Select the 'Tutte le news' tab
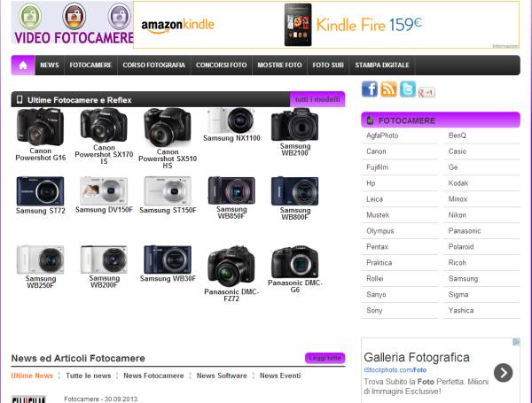532x403 pixels. click(x=88, y=376)
